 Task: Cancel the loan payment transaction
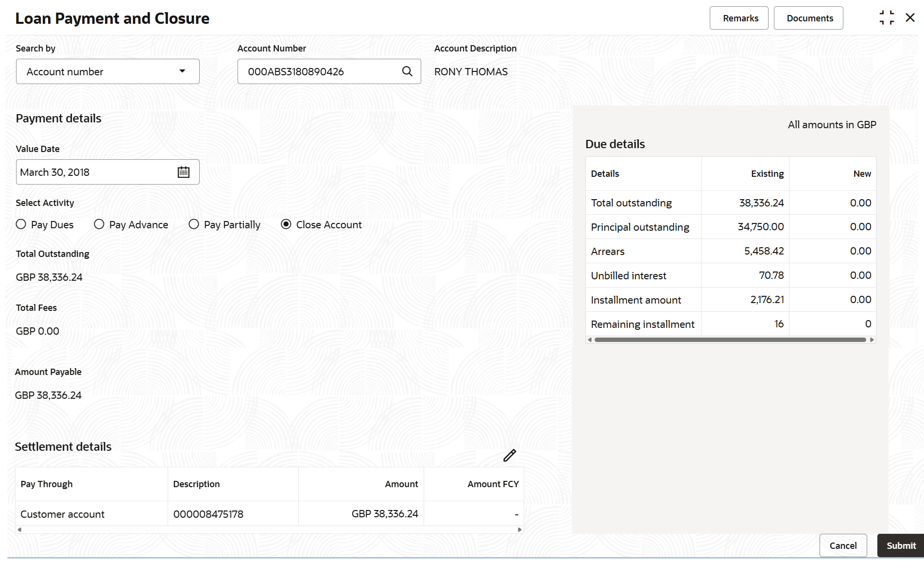[843, 545]
